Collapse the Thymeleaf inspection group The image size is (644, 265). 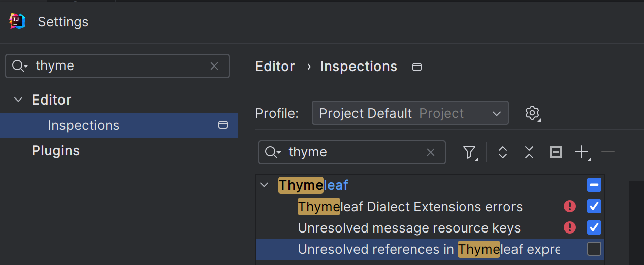pyautogui.click(x=264, y=185)
